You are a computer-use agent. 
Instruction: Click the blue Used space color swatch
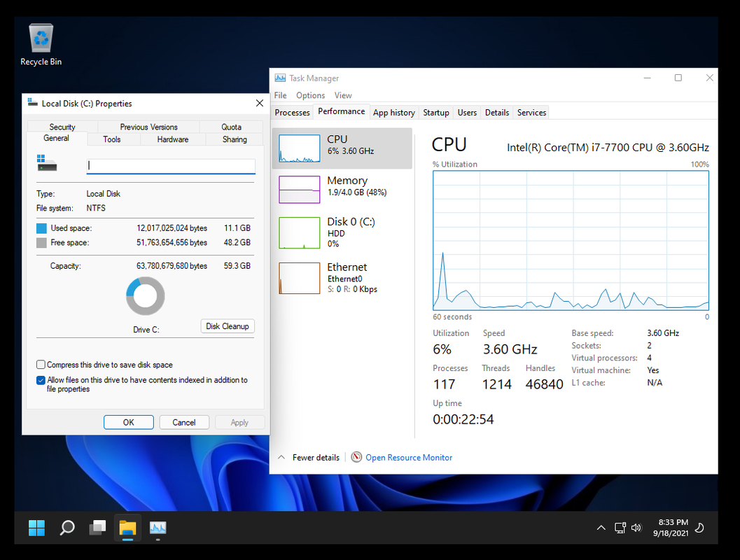[41, 228]
